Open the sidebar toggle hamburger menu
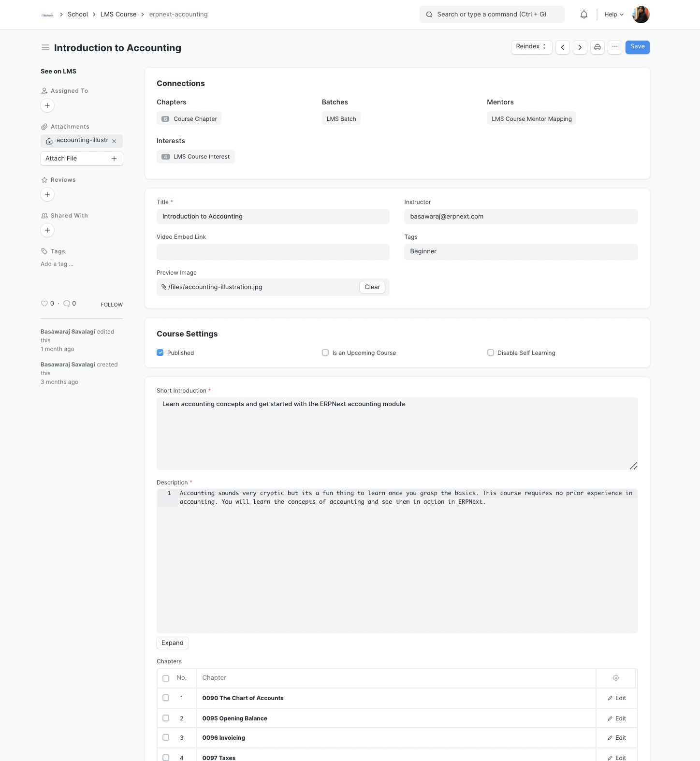700x761 pixels. (45, 47)
